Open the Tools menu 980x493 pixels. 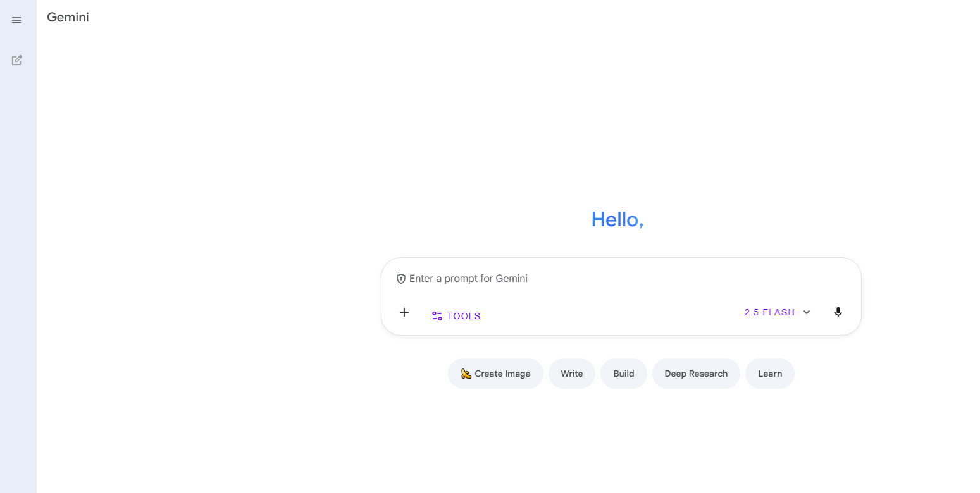point(456,316)
